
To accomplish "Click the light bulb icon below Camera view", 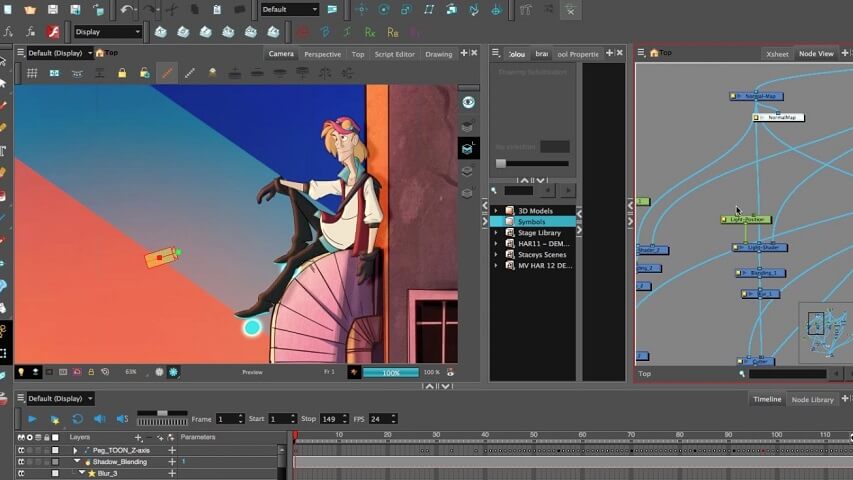I will [x=21, y=372].
